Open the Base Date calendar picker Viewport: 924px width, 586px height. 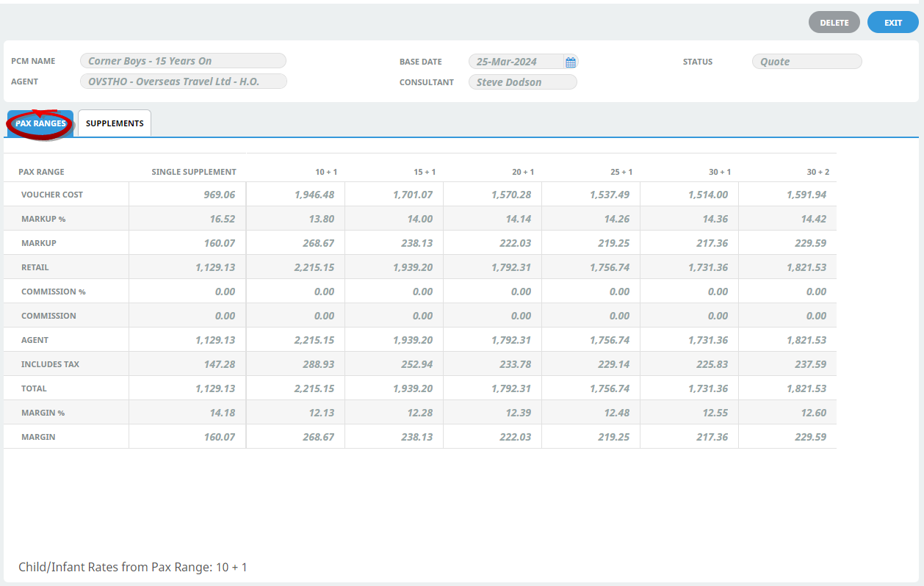pos(571,62)
